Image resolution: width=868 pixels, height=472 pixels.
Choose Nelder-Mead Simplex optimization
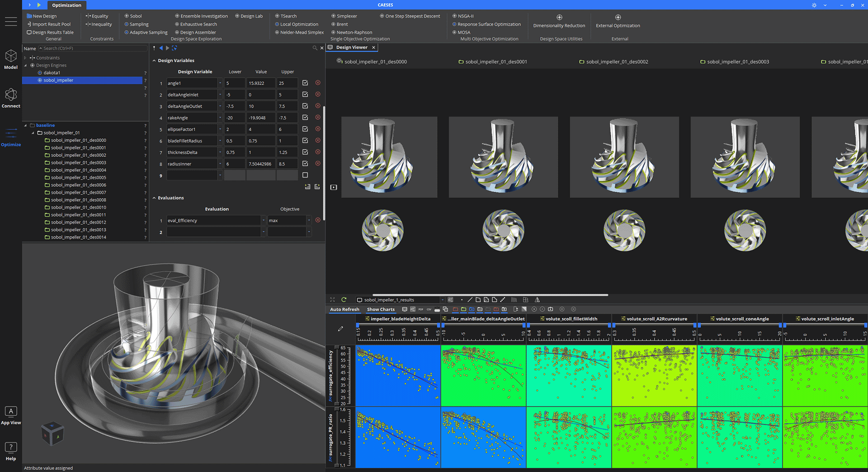pos(299,32)
